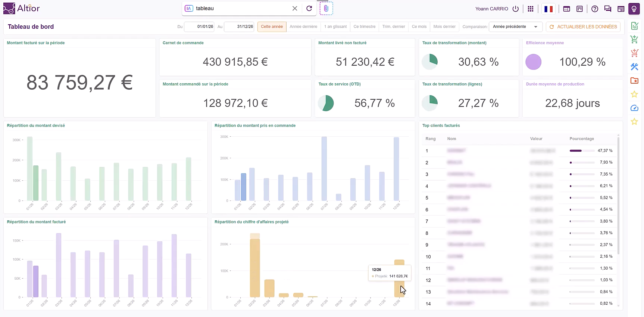Open the blue tools wrench sidebar icon
644x317 pixels.
tap(634, 67)
